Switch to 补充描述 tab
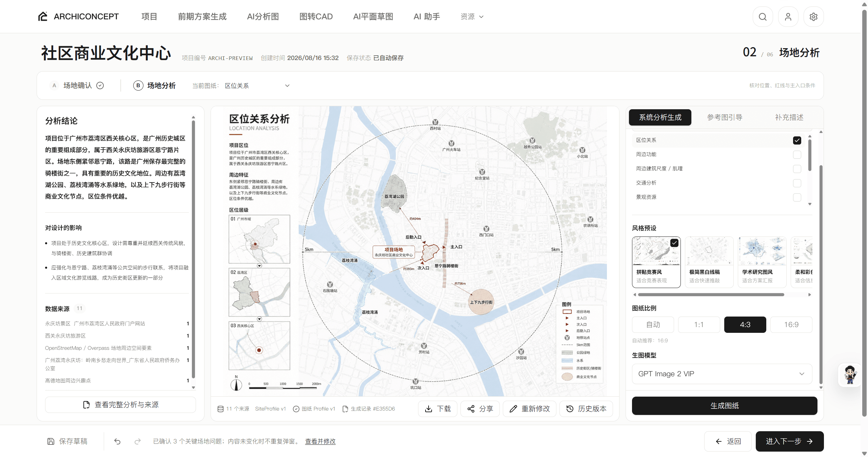The height and width of the screenshot is (457, 868). point(789,117)
